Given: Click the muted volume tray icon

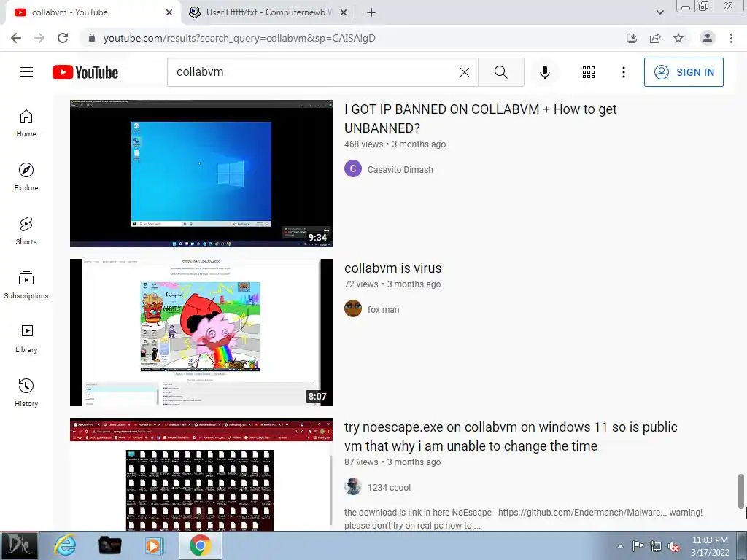Looking at the screenshot, I should pos(673,546).
